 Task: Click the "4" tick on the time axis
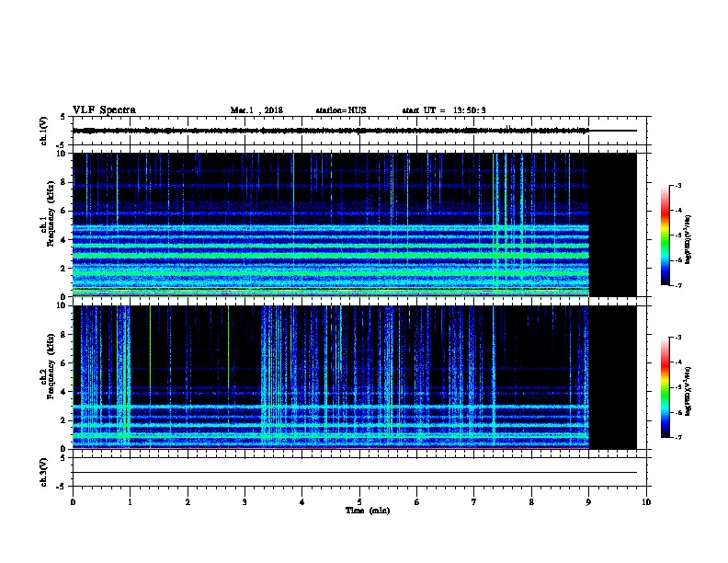click(302, 502)
